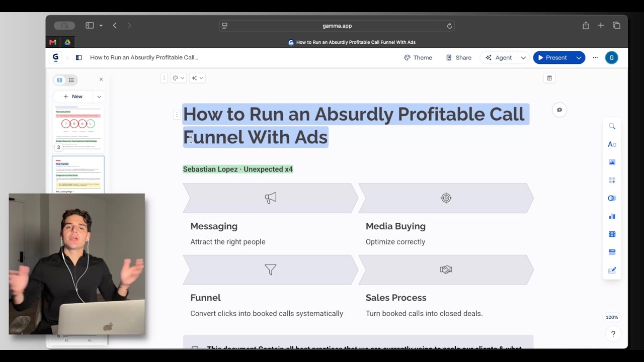Click the author line 'Sebastian Lopez · Unexpected x4'

coord(237,169)
